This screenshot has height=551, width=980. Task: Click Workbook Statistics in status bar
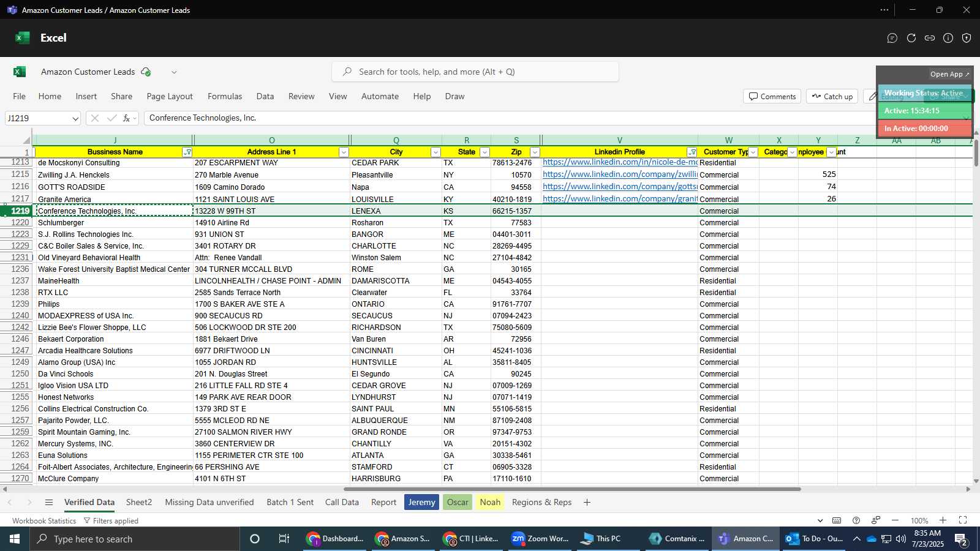point(44,520)
